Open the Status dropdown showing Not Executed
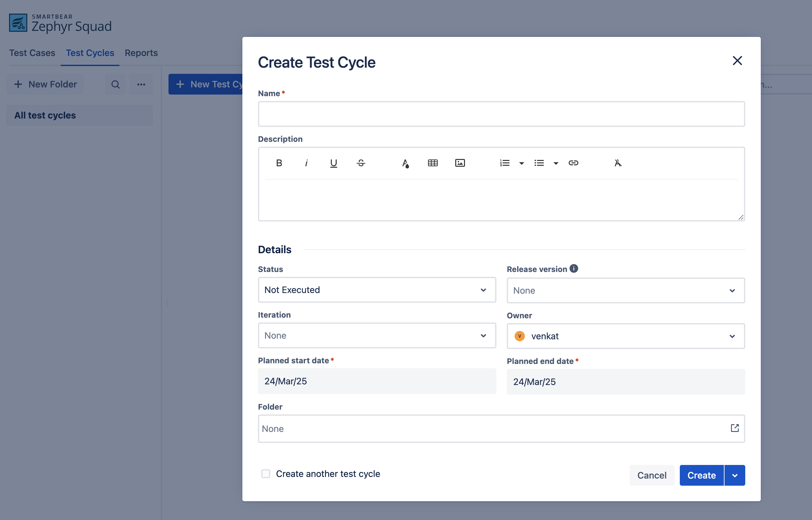Viewport: 812px width, 520px height. pos(377,290)
